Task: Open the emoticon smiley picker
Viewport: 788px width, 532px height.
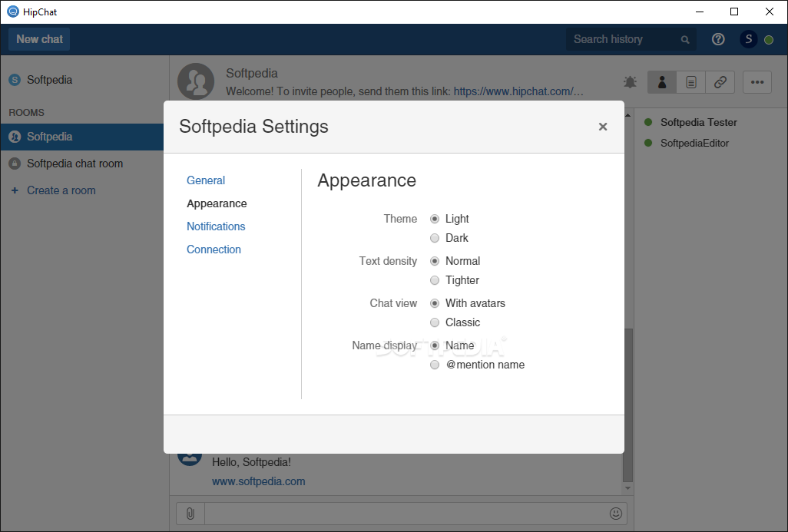Action: (x=616, y=514)
